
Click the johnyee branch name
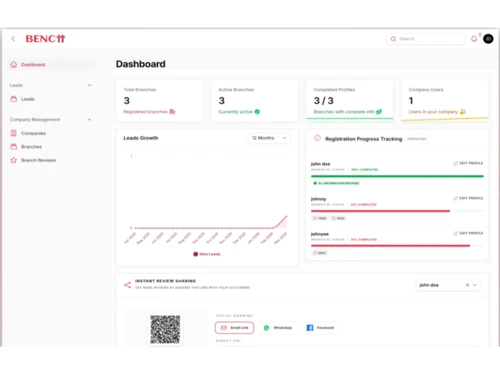click(320, 234)
